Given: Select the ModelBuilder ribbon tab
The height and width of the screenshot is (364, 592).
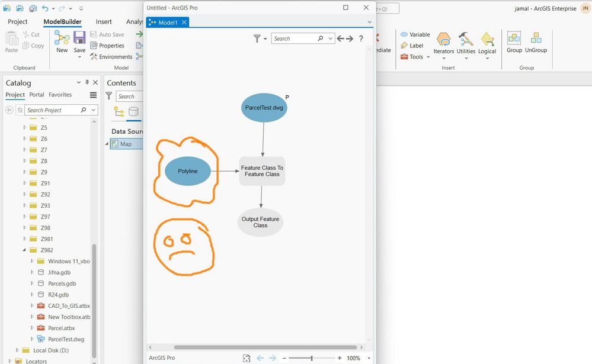Looking at the screenshot, I should click(62, 22).
